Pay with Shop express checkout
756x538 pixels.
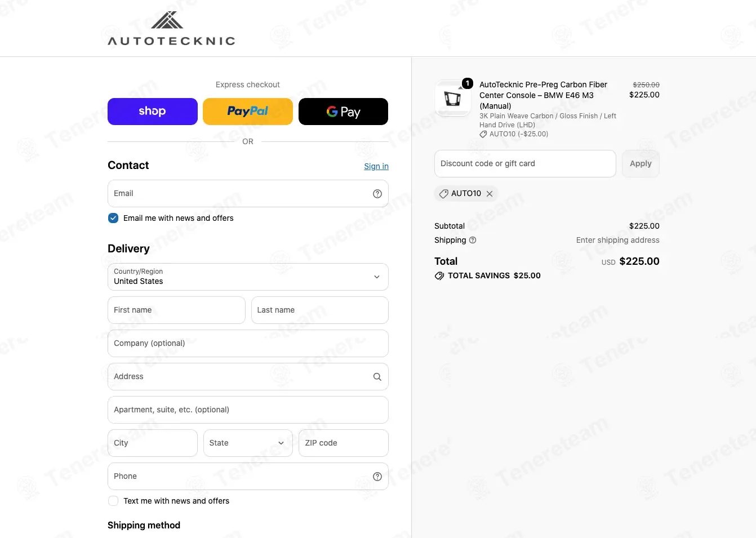click(x=153, y=112)
